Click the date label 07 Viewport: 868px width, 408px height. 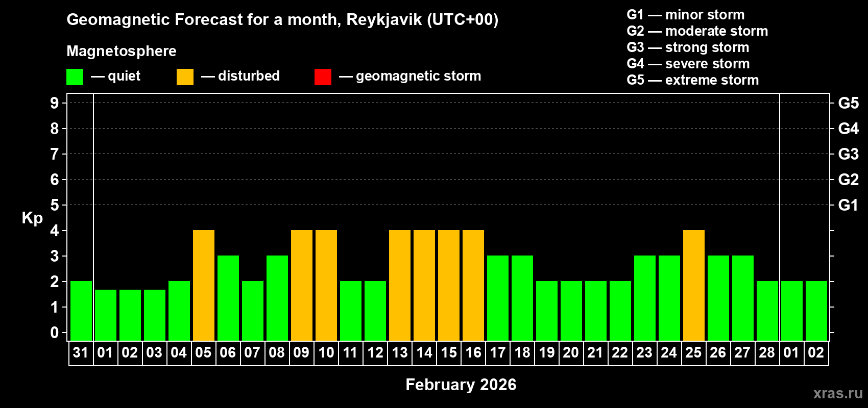(x=252, y=352)
